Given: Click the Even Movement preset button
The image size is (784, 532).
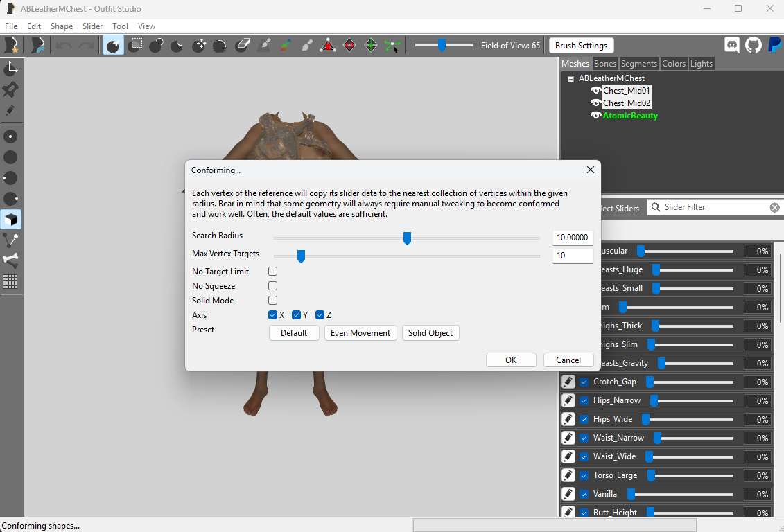Looking at the screenshot, I should point(360,333).
